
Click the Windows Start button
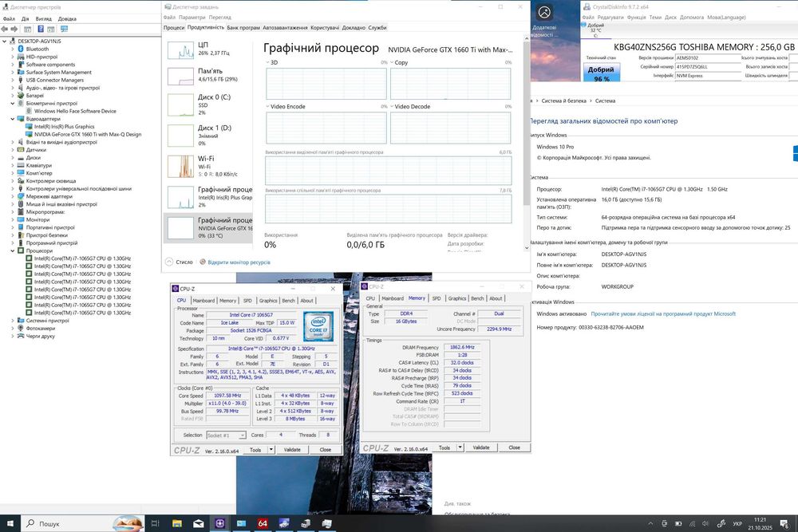[x=10, y=523]
